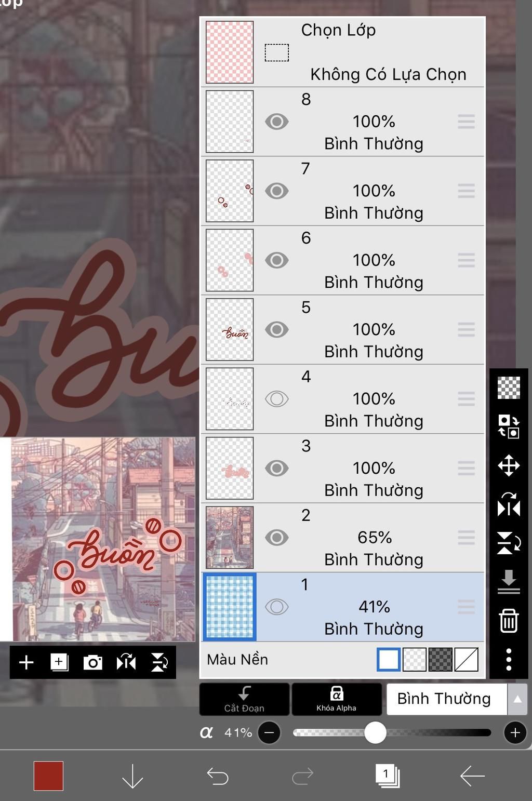Click layer 2 street scene thumbnail
This screenshot has width=532, height=801.
coord(230,537)
